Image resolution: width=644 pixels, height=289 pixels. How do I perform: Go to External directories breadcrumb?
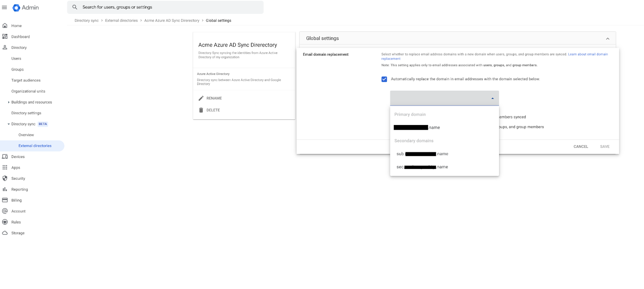[121, 21]
